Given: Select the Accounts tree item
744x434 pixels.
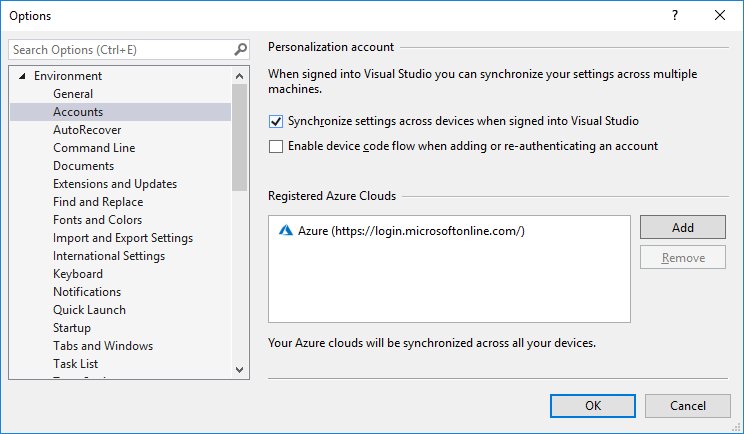Looking at the screenshot, I should tap(121, 112).
